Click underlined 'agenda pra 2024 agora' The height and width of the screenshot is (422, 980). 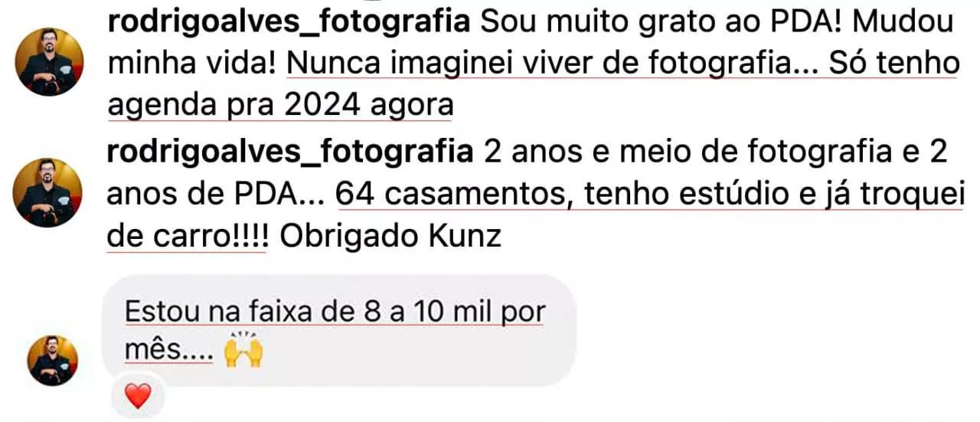pyautogui.click(x=280, y=106)
